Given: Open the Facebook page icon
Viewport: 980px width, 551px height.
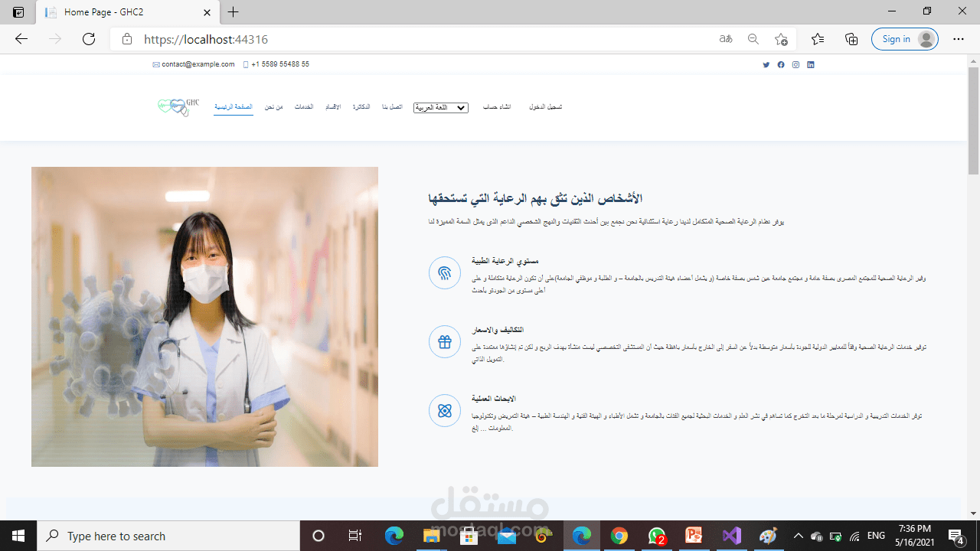Looking at the screenshot, I should coord(781,65).
